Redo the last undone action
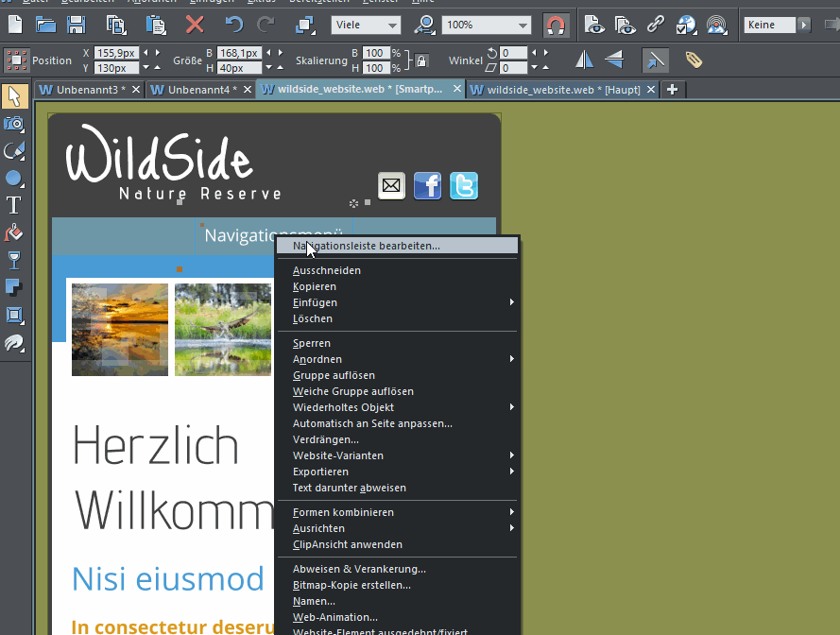The width and height of the screenshot is (840, 635). (x=266, y=25)
